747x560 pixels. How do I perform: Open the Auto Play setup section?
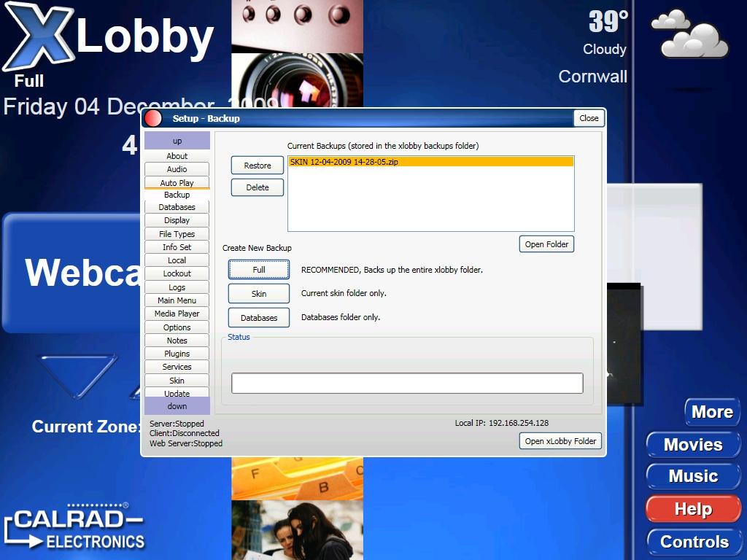[177, 183]
